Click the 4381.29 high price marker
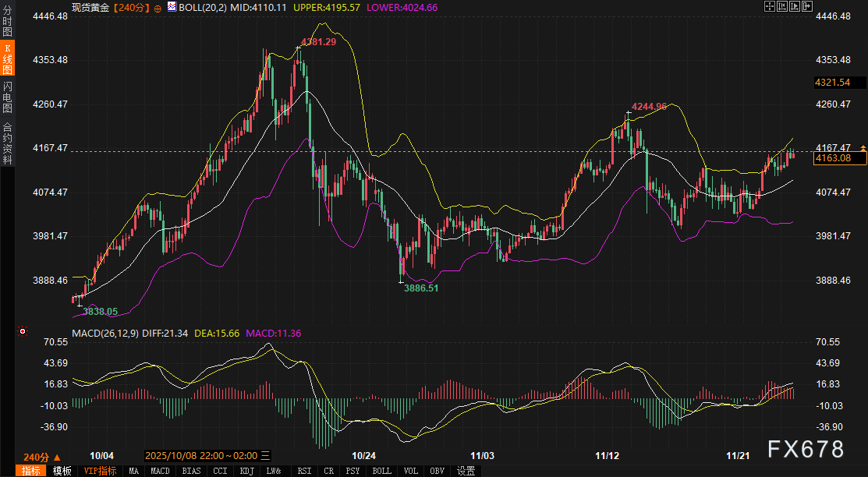868x477 pixels. 318,42
